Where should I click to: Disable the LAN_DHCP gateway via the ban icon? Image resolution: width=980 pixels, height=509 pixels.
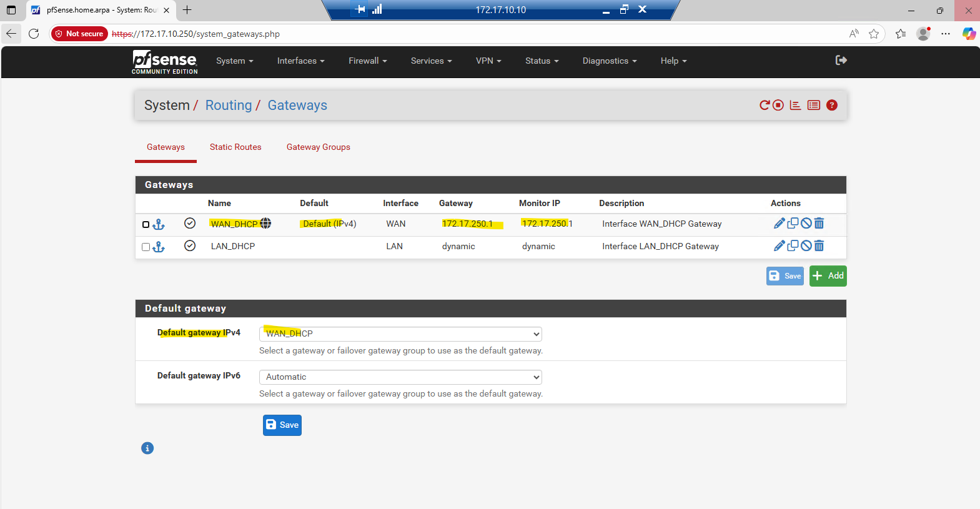tap(806, 246)
